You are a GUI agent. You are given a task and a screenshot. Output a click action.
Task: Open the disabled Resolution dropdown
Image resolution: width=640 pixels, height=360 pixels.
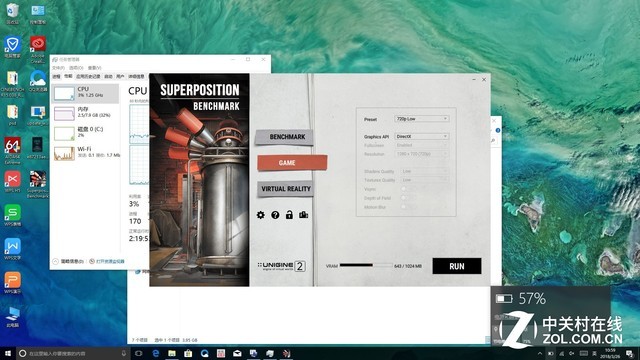point(422,154)
